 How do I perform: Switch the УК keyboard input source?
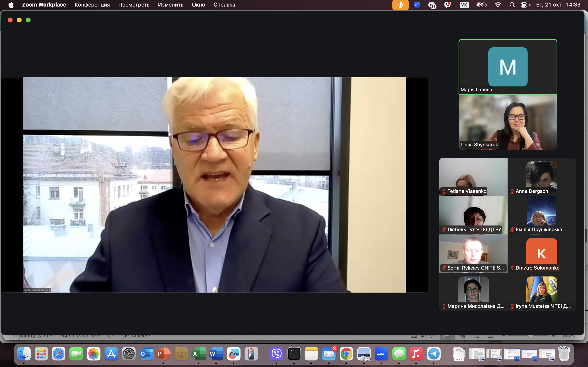click(464, 5)
